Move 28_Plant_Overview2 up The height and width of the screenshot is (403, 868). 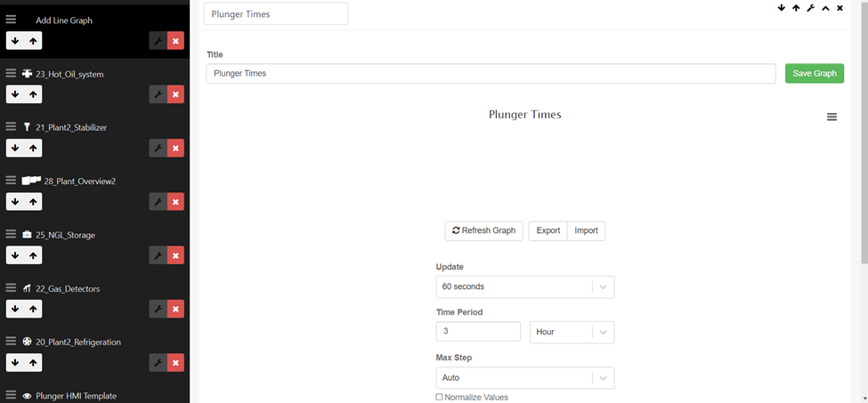click(x=33, y=202)
